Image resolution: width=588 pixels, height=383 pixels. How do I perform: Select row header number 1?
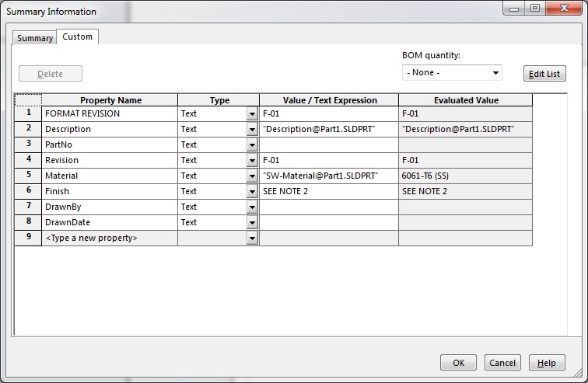28,113
